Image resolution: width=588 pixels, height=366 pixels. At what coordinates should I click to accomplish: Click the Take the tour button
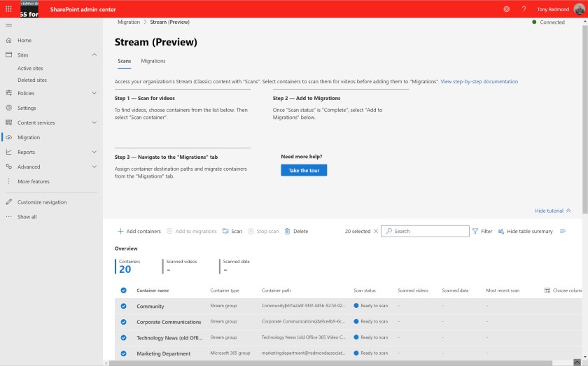click(x=304, y=170)
